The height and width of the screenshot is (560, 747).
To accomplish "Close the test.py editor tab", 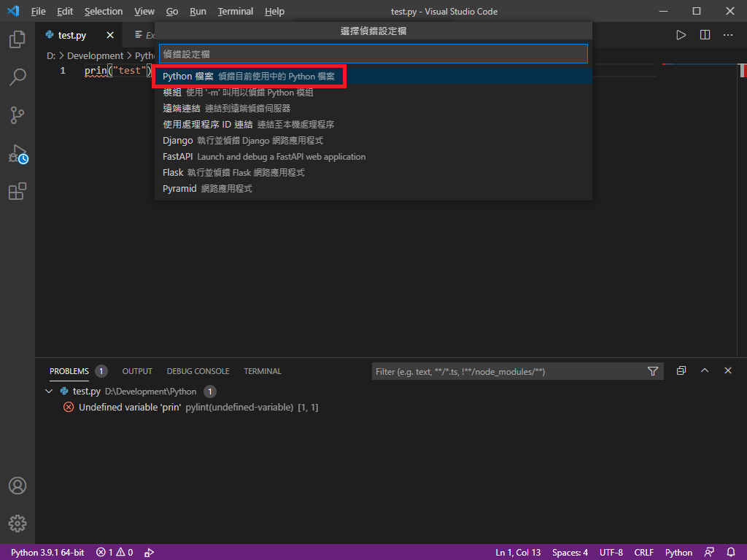I will tap(110, 35).
